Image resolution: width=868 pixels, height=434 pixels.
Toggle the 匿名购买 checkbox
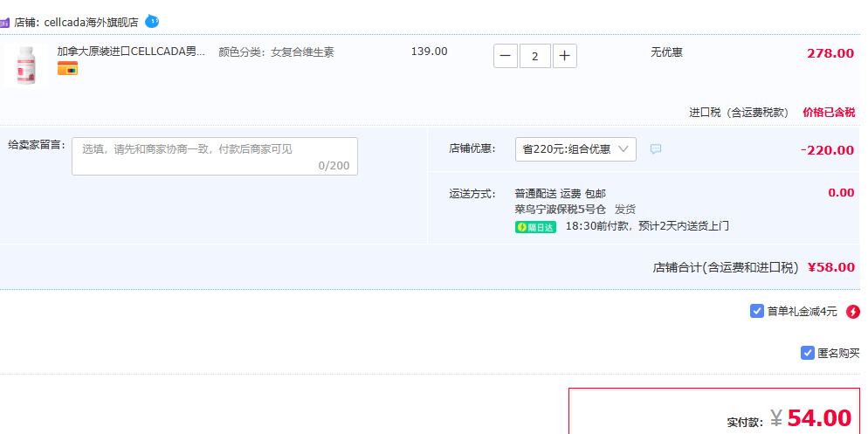click(x=808, y=353)
